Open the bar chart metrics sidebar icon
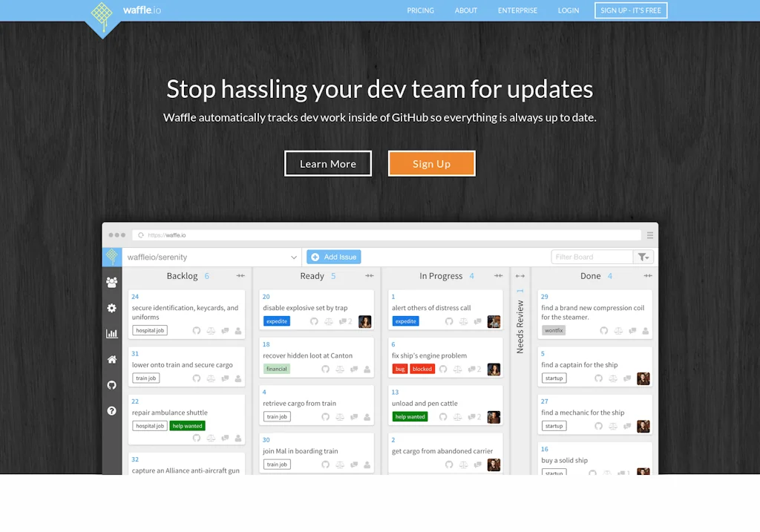The width and height of the screenshot is (760, 532). pos(112,334)
